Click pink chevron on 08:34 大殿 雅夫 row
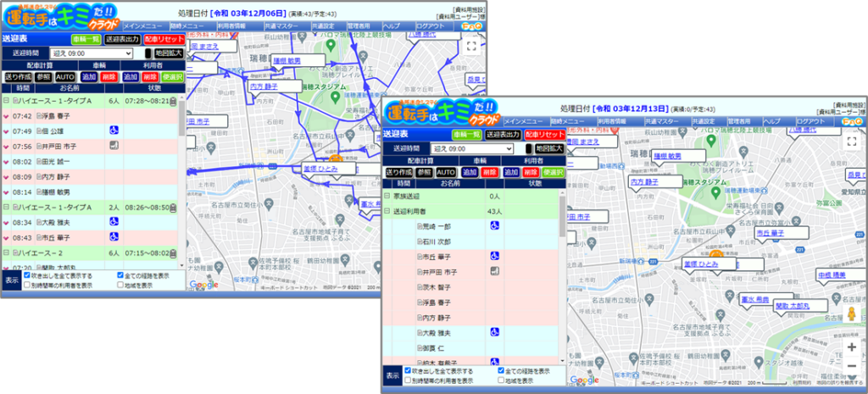This screenshot has height=394, width=868. click(6, 222)
